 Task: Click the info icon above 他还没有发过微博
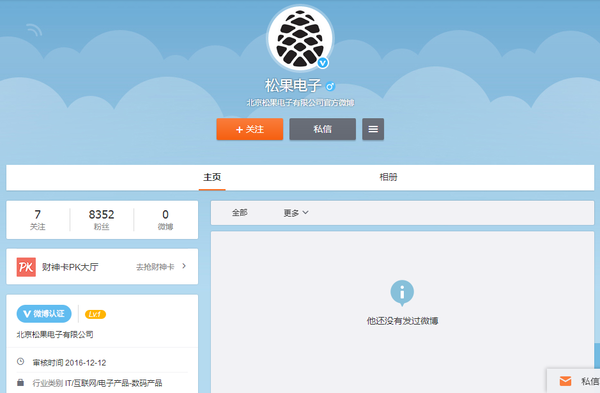(402, 293)
